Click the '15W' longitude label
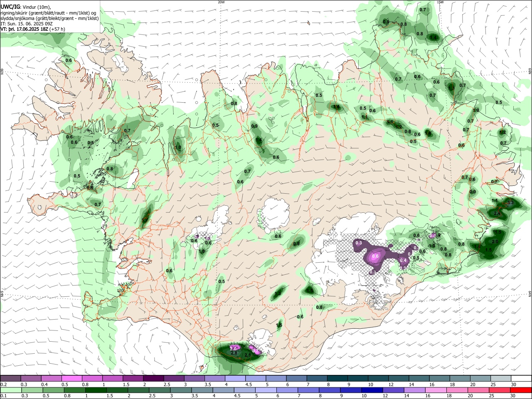532x399 pixels. pos(440,2)
